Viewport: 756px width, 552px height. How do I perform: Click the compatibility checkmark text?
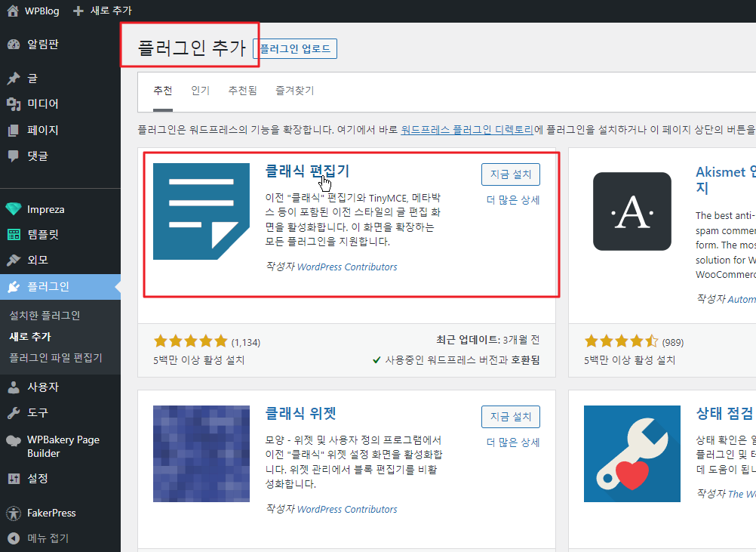pos(456,360)
